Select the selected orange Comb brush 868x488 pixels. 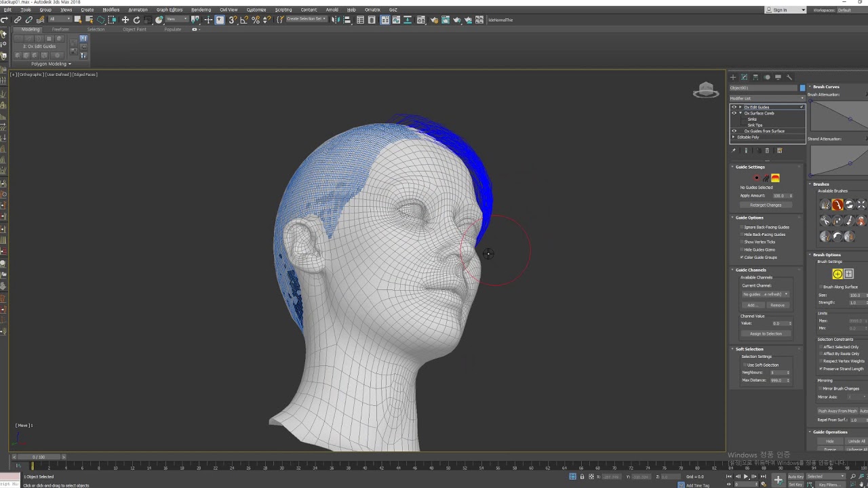[x=837, y=205]
